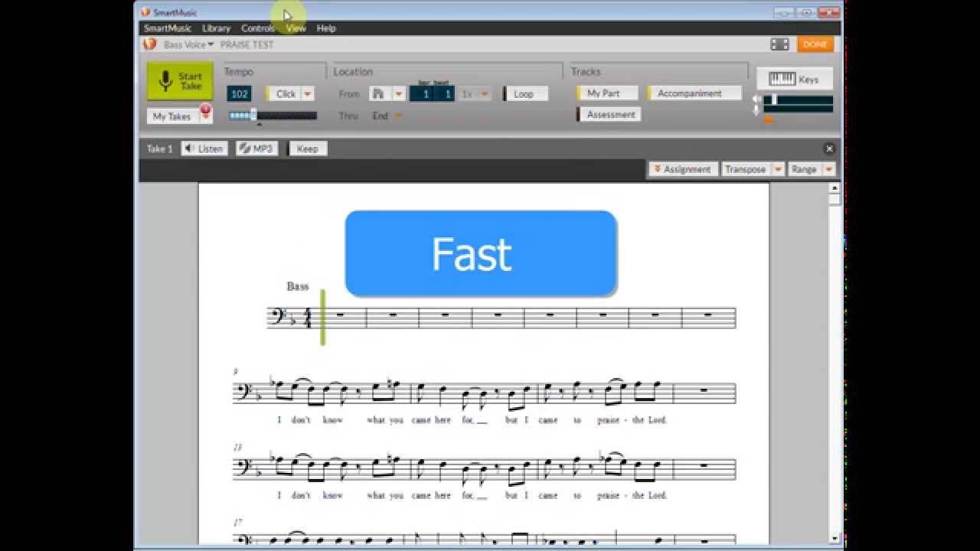
Task: Toggle the My Part track
Action: (609, 93)
